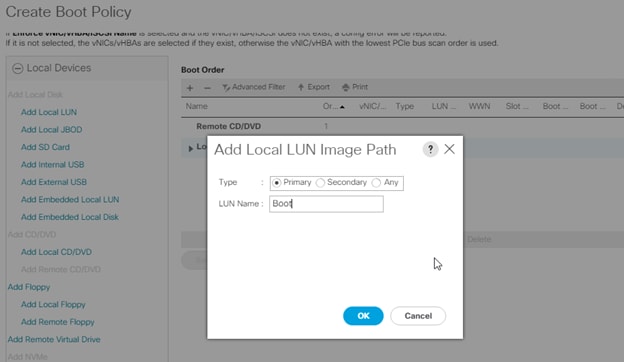Click the minus icon in Boot Order toolbar
This screenshot has height=362, width=624.
[207, 88]
